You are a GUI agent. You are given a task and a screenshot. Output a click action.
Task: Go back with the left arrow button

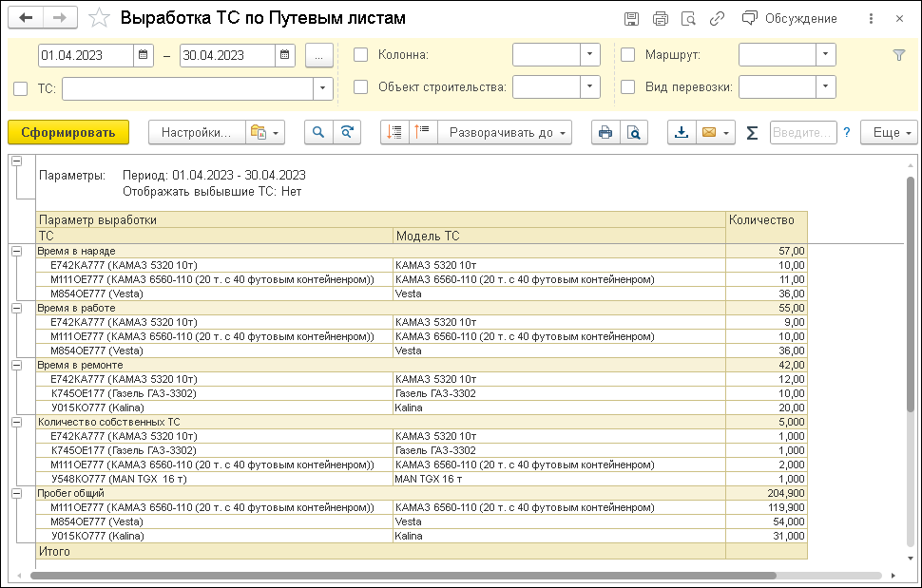(x=26, y=18)
